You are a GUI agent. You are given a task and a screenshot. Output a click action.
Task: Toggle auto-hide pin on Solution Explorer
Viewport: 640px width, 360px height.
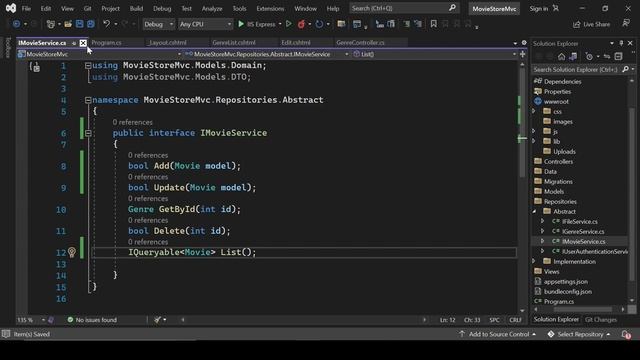pos(621,43)
